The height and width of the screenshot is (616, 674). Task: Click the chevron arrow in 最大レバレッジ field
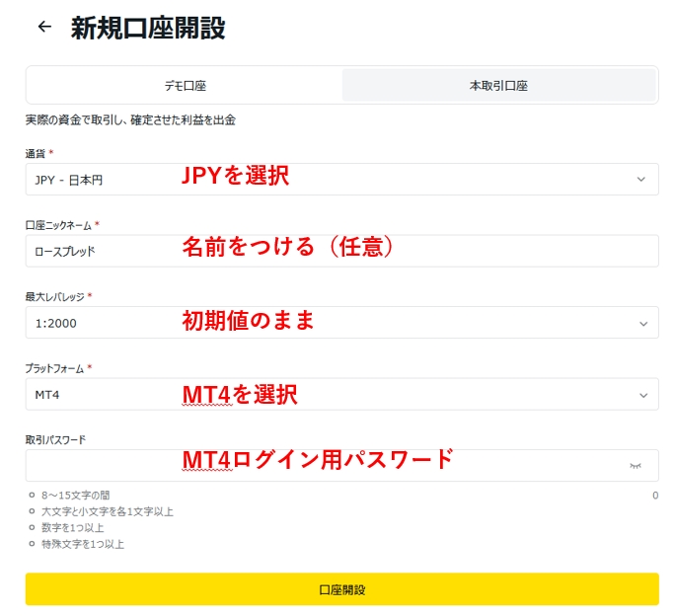[642, 324]
